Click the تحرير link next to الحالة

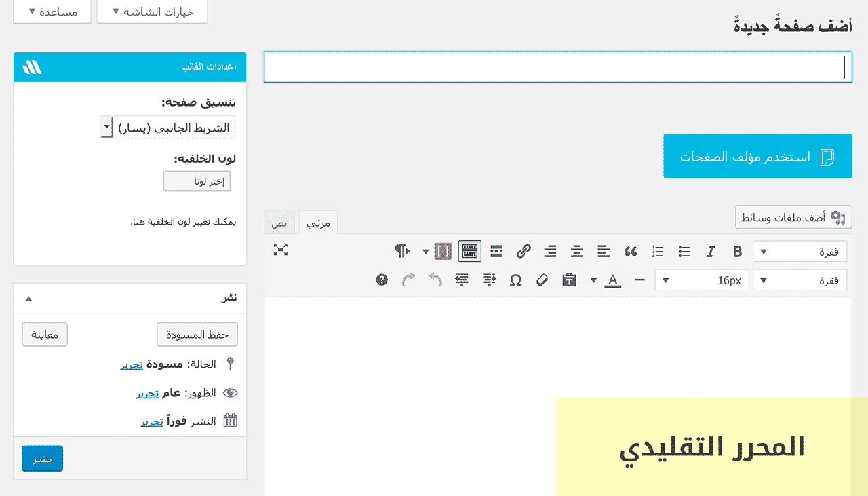[x=132, y=364]
